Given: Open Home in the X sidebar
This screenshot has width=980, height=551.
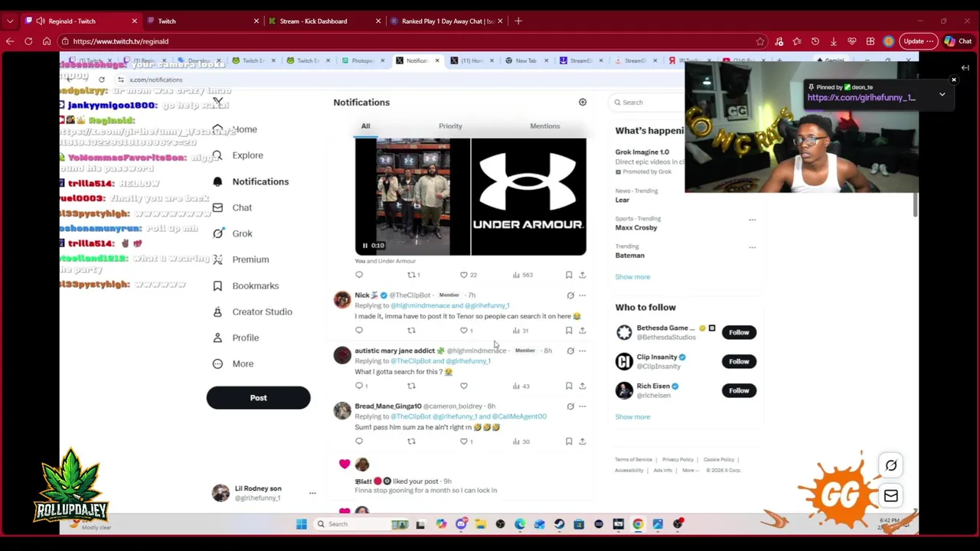Looking at the screenshot, I should pyautogui.click(x=236, y=129).
